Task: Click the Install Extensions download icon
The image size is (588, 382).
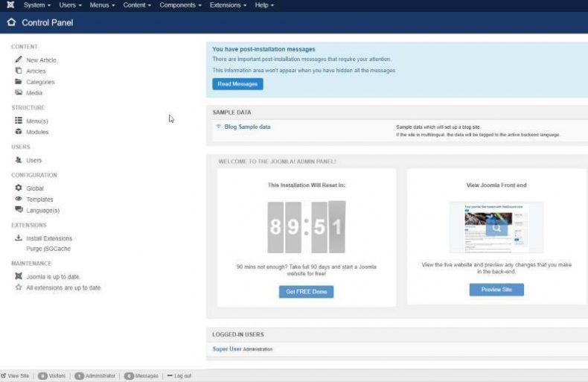Action: [x=19, y=238]
